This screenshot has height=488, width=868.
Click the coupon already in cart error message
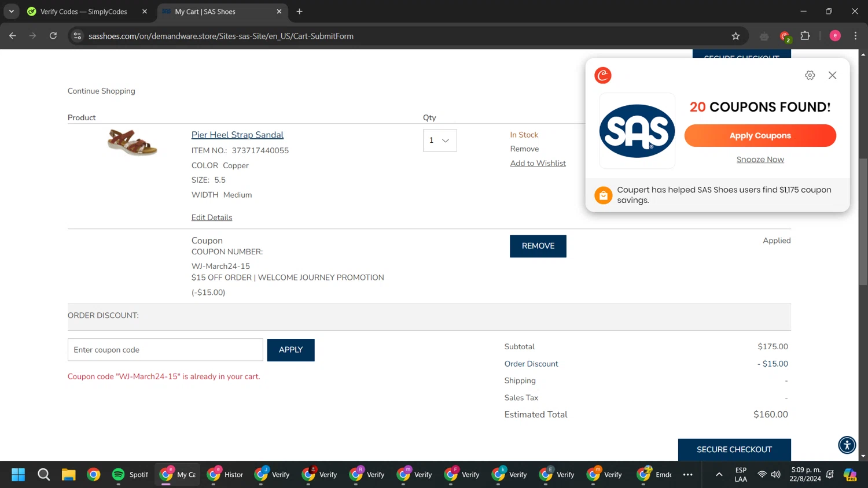click(164, 376)
